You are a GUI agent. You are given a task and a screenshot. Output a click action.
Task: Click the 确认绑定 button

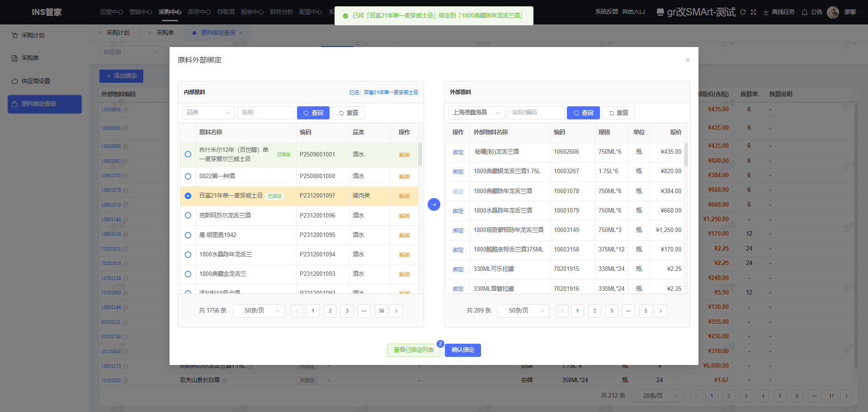[x=462, y=350]
